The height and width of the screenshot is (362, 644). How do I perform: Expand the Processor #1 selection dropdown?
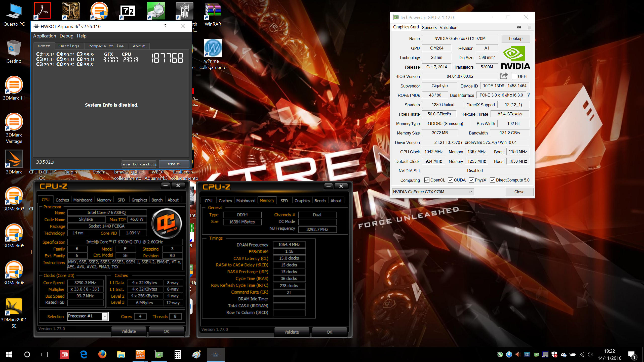click(88, 316)
